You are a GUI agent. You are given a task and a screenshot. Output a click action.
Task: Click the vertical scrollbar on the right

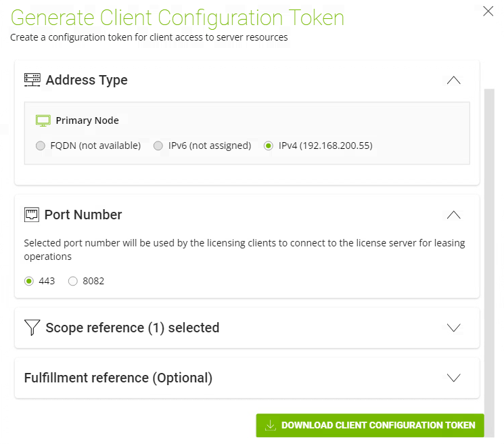[x=489, y=237]
